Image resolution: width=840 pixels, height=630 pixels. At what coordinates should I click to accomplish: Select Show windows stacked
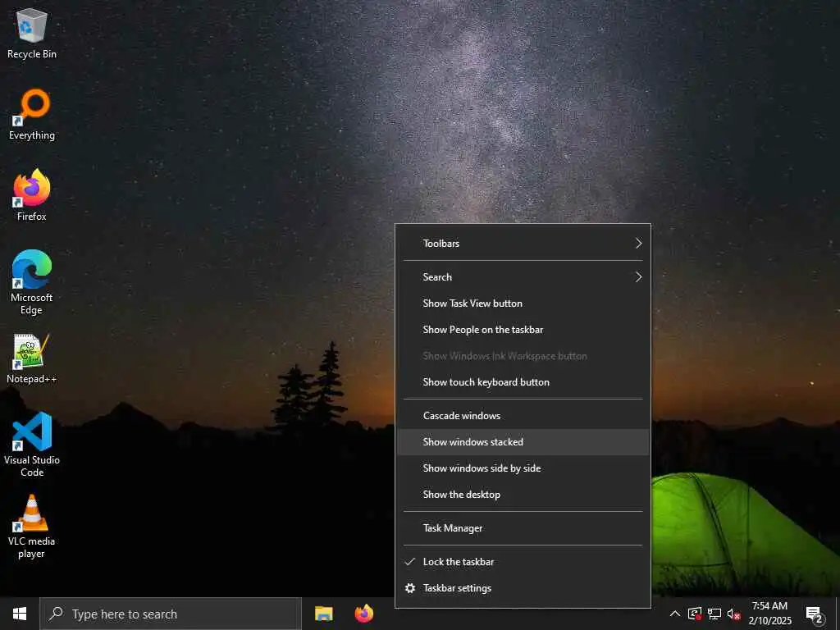pyautogui.click(x=523, y=442)
